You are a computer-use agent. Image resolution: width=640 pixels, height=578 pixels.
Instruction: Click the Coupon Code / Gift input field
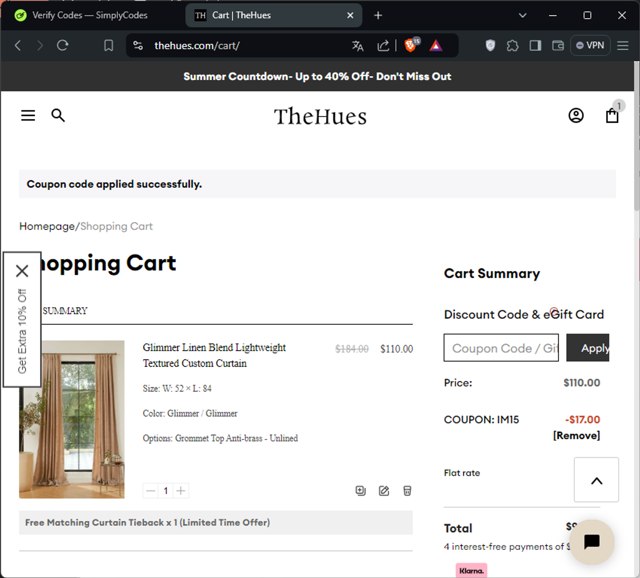(501, 348)
